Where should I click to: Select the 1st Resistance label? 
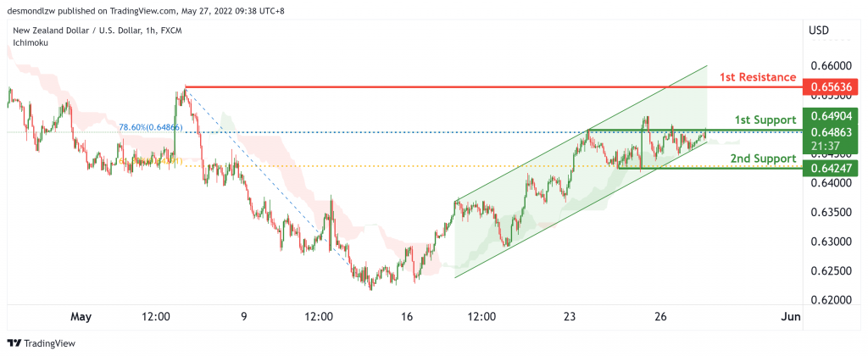757,77
